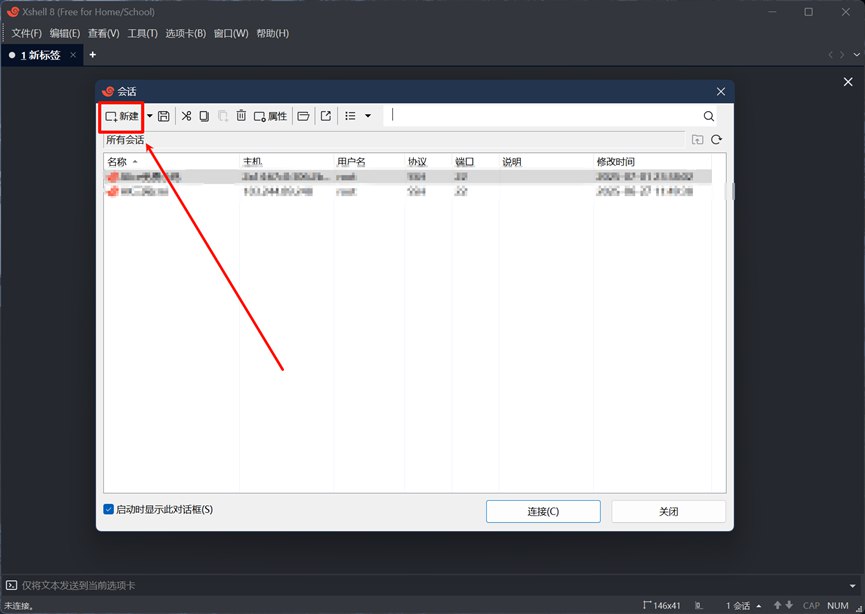Delete the selected session using the trash icon

[241, 115]
